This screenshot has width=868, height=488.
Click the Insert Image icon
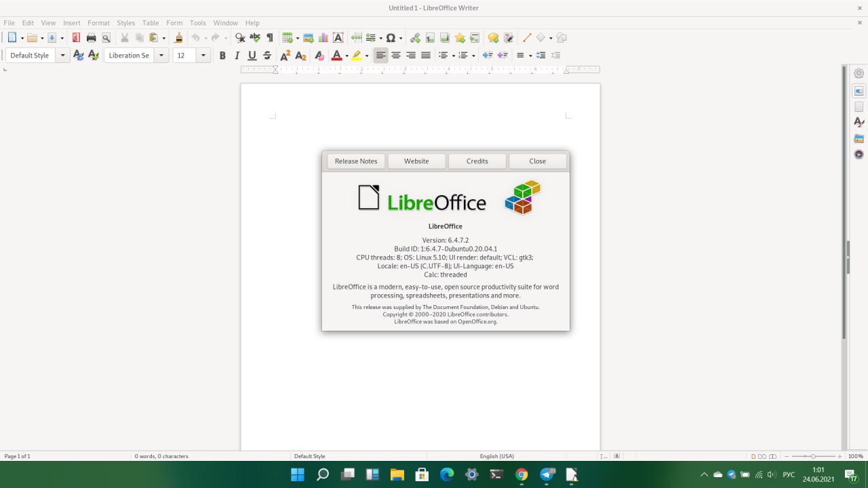(309, 38)
